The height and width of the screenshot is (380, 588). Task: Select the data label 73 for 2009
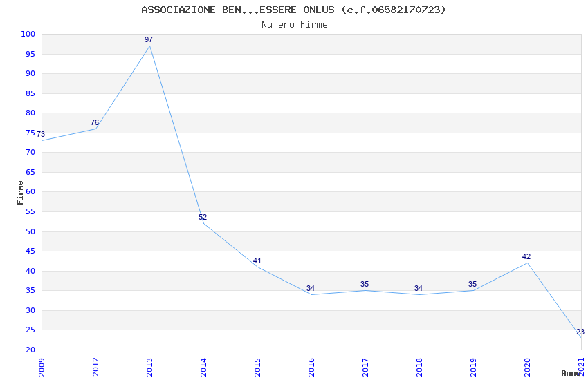[41, 134]
